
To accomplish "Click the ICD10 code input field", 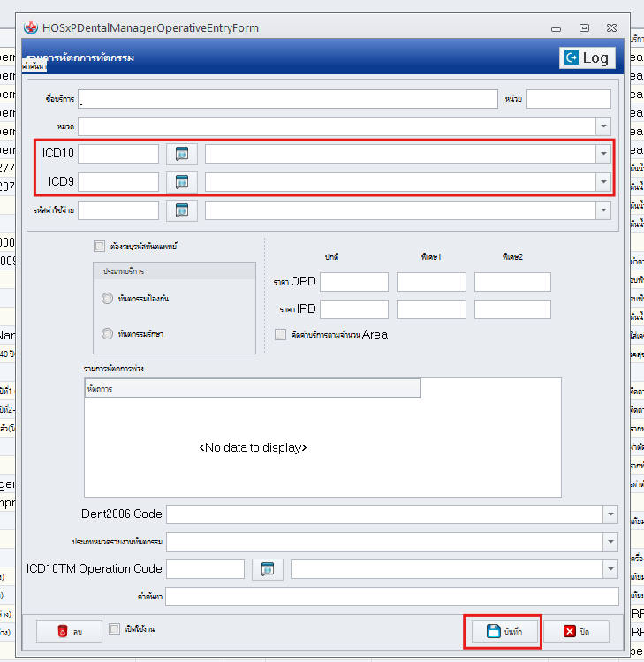I will click(x=118, y=154).
